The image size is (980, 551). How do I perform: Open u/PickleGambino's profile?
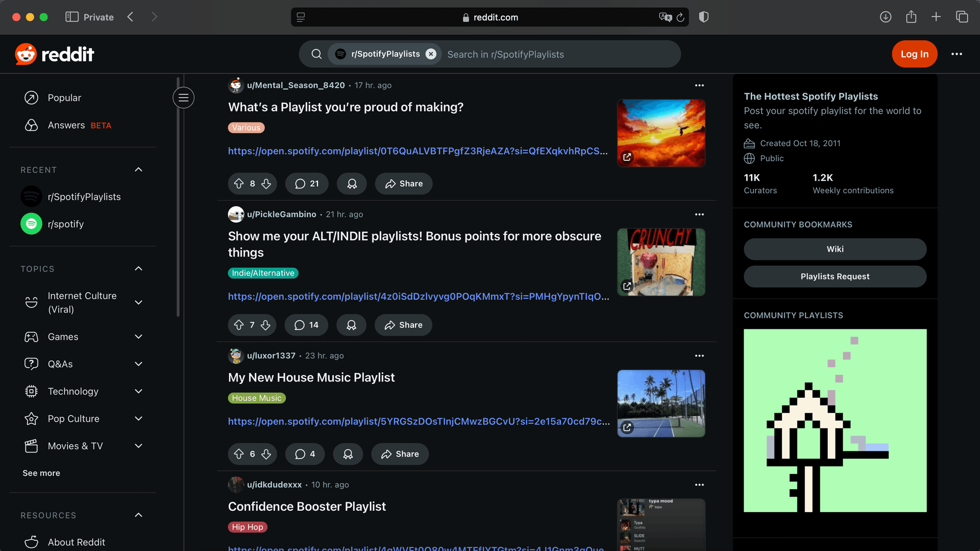281,214
